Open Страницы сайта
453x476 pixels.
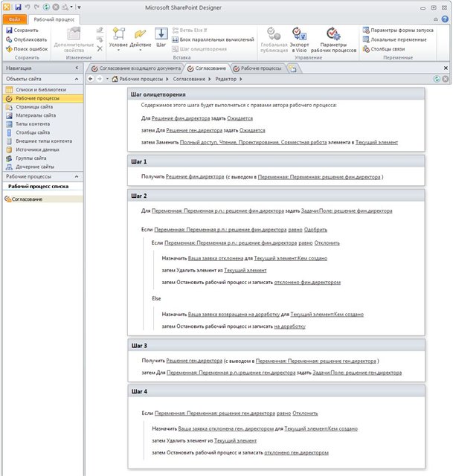tap(43, 107)
